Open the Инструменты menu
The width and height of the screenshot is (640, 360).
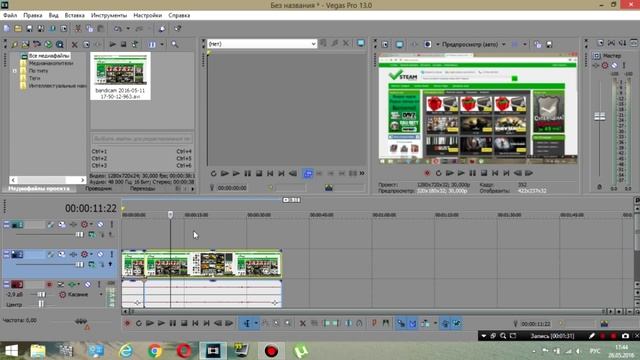109,15
